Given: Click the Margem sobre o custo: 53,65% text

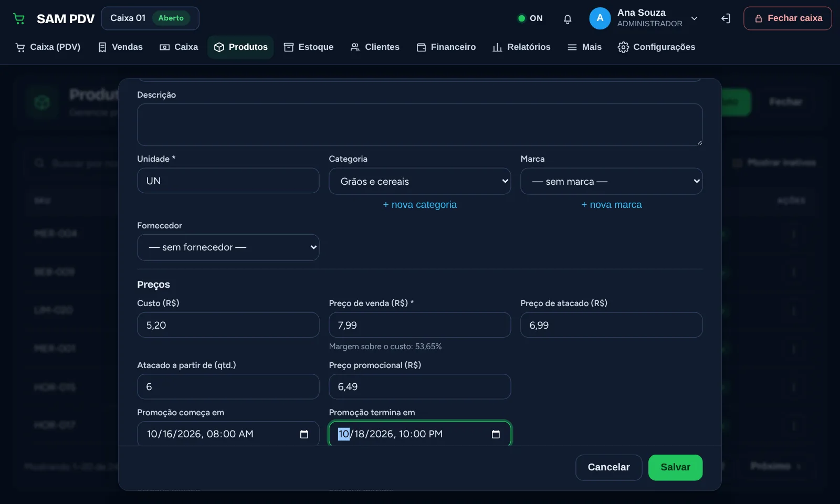Looking at the screenshot, I should 385,346.
